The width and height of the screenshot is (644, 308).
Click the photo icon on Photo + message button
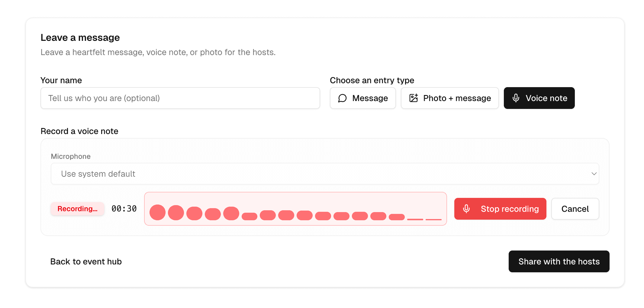(x=414, y=98)
